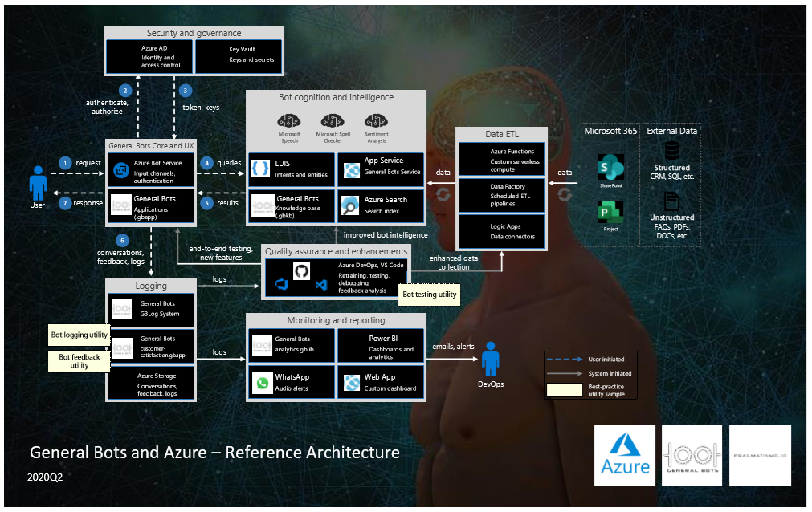
Task: Click the Azure logo tile
Action: tap(625, 455)
